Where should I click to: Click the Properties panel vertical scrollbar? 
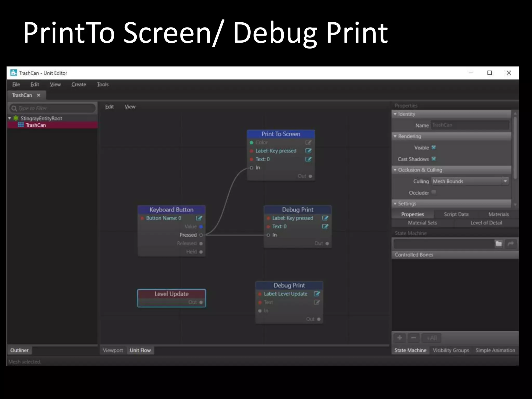pos(515,148)
